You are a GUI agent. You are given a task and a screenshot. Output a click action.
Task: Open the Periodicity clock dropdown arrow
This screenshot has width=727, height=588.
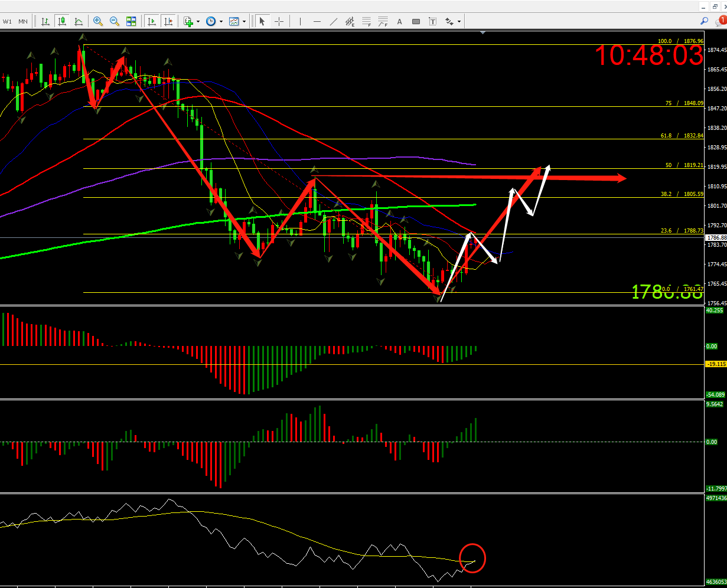coord(221,22)
